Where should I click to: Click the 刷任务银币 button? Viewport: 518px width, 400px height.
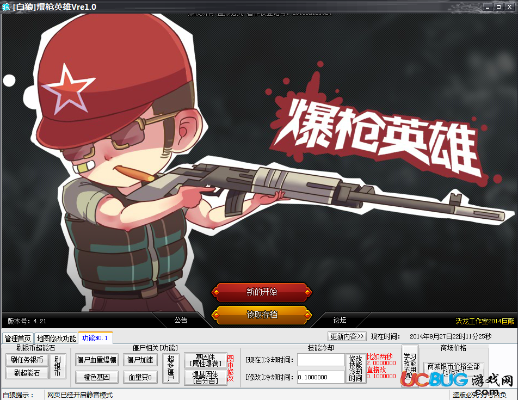pyautogui.click(x=27, y=360)
